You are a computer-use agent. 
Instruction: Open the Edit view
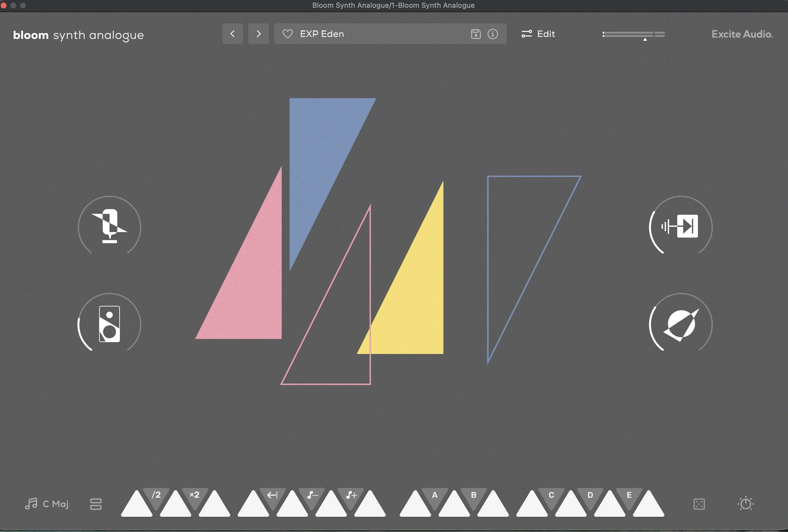click(x=538, y=34)
